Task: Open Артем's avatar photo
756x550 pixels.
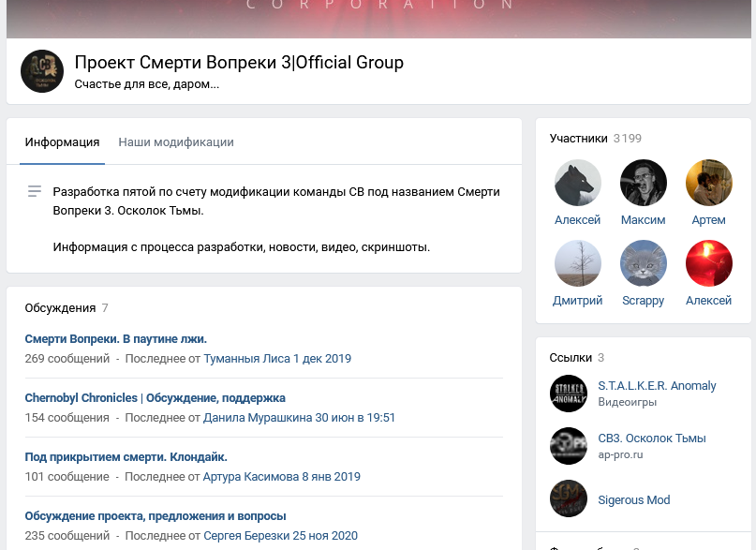Action: pos(709,183)
